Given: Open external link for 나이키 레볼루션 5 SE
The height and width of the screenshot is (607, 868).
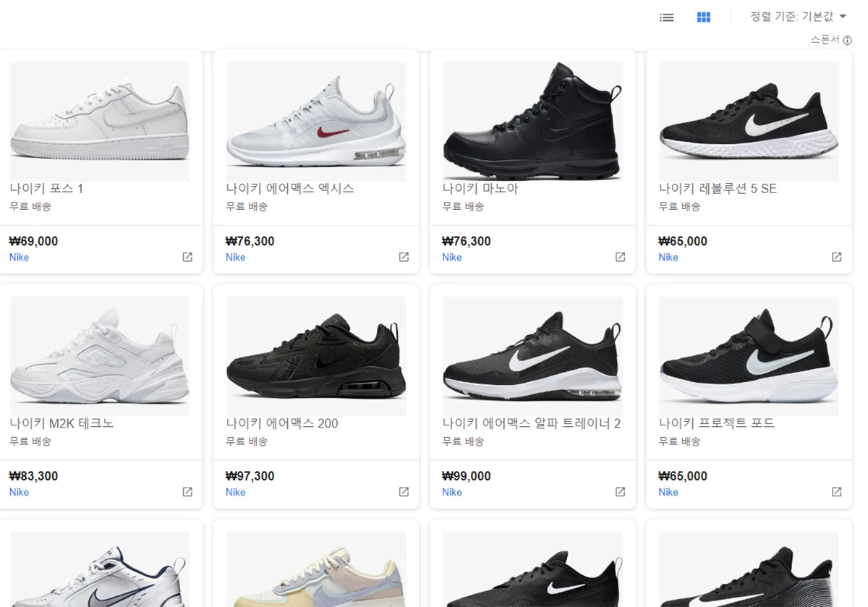Looking at the screenshot, I should click(836, 257).
